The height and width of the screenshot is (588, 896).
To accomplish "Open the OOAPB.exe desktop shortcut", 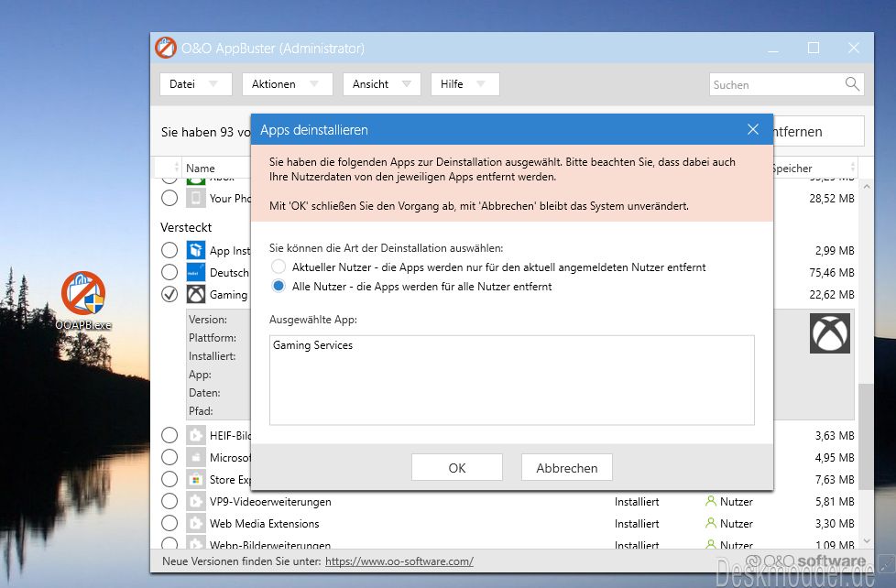I will pos(83,300).
